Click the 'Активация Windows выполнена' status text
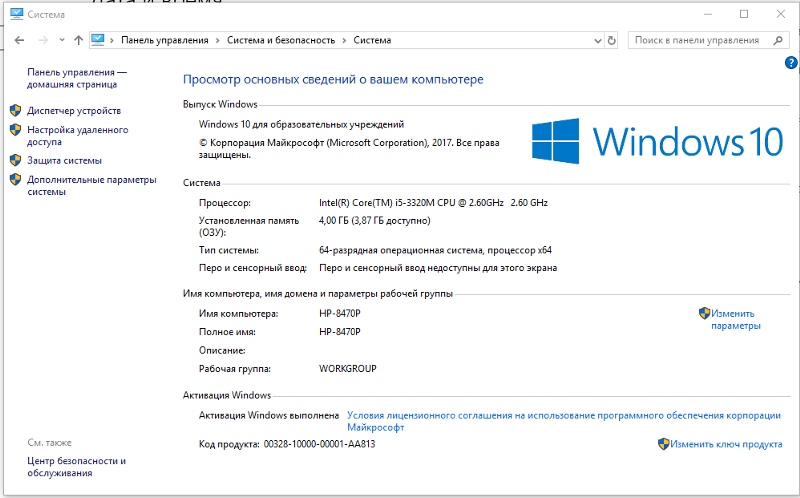 click(269, 415)
